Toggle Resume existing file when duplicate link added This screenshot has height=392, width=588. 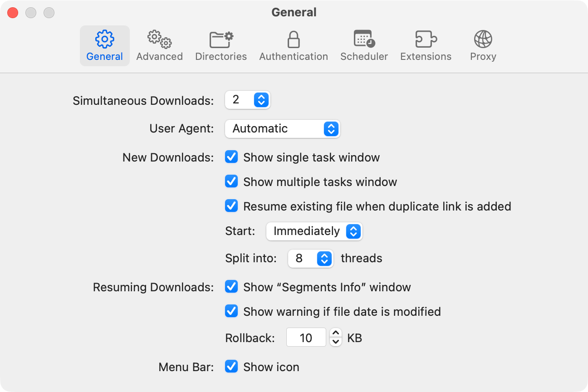231,206
